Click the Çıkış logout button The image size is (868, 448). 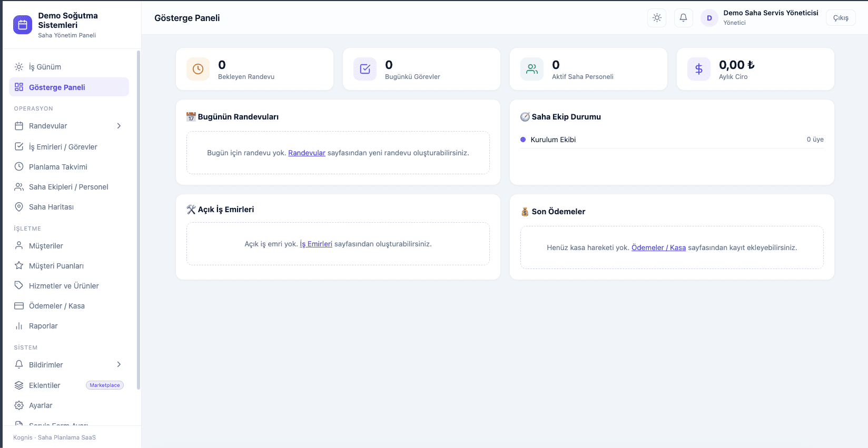[x=841, y=18]
